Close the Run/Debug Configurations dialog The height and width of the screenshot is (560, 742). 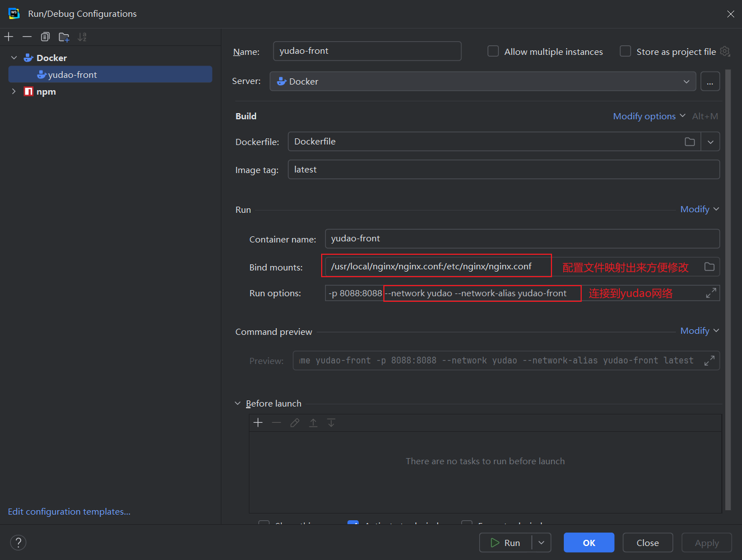point(730,14)
